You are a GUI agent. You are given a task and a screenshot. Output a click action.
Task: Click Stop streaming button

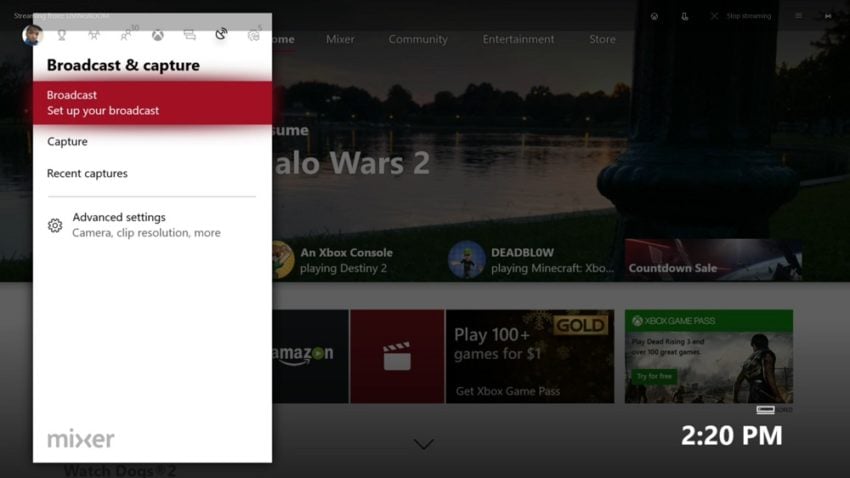pyautogui.click(x=741, y=16)
